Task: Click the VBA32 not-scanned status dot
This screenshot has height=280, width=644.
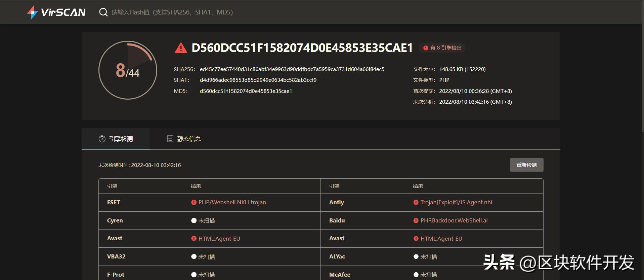Action: click(x=194, y=256)
